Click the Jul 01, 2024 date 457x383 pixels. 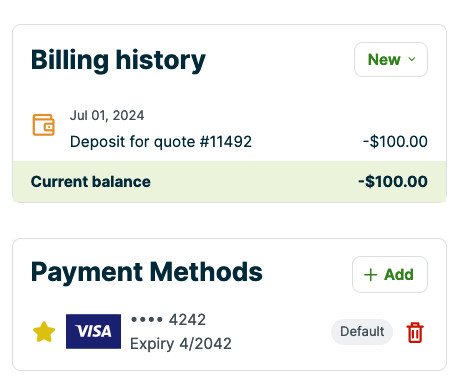coord(107,116)
